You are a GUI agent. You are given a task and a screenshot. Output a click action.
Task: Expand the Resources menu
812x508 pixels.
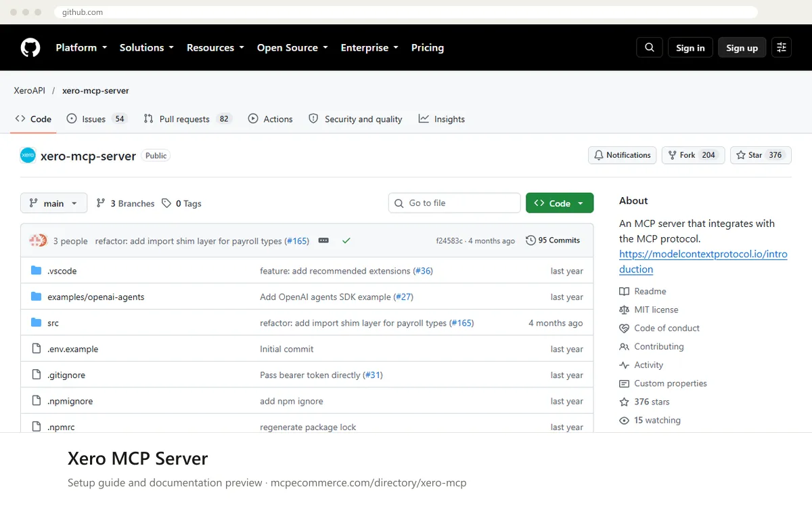215,47
